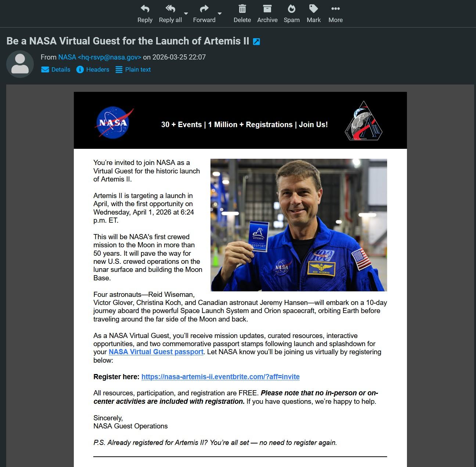The width and height of the screenshot is (476, 467).
Task: Open the NASA Virtual Guest passport link
Action: [x=156, y=352]
